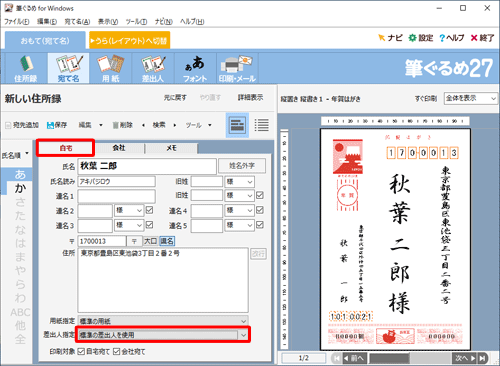Open the 住所録 address book icon
Screen dimensions: 500x366
(x=26, y=68)
